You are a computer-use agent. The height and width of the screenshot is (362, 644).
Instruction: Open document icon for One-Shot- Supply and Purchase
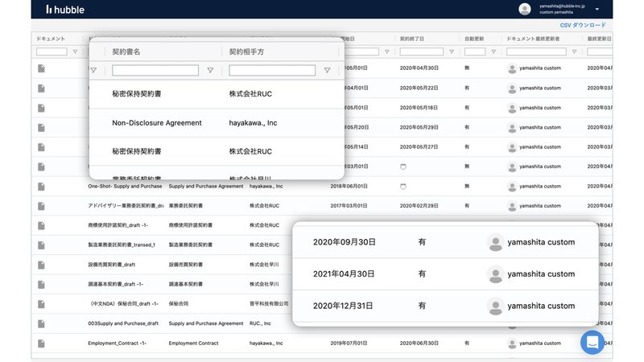coord(41,187)
